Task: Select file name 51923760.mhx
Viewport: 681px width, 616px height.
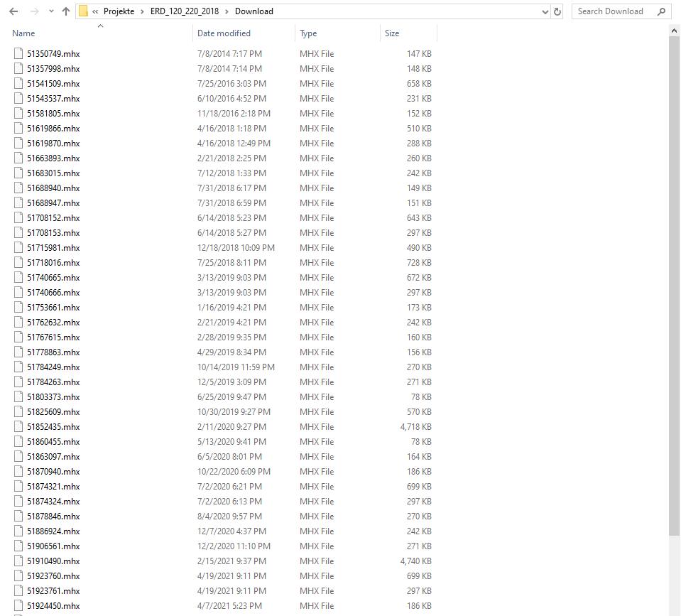Action: (53, 576)
